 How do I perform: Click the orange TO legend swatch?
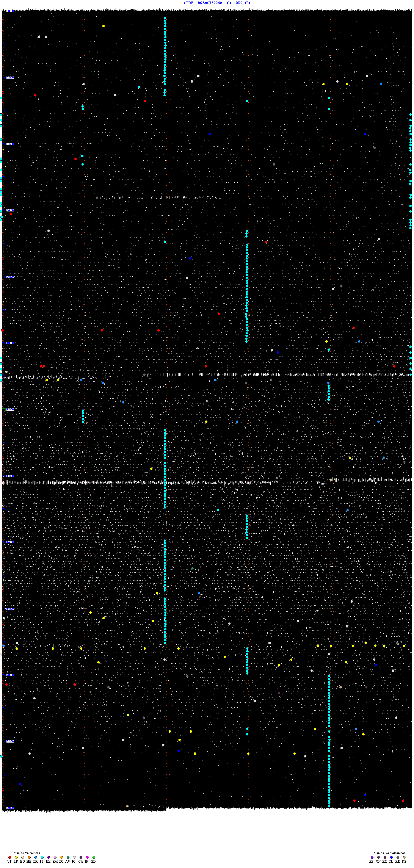[61, 857]
